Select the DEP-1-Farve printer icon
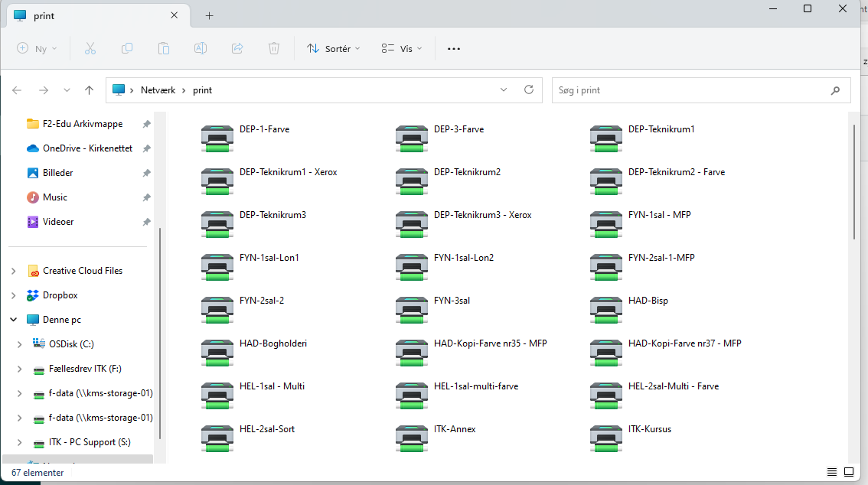The image size is (868, 485). click(x=217, y=138)
